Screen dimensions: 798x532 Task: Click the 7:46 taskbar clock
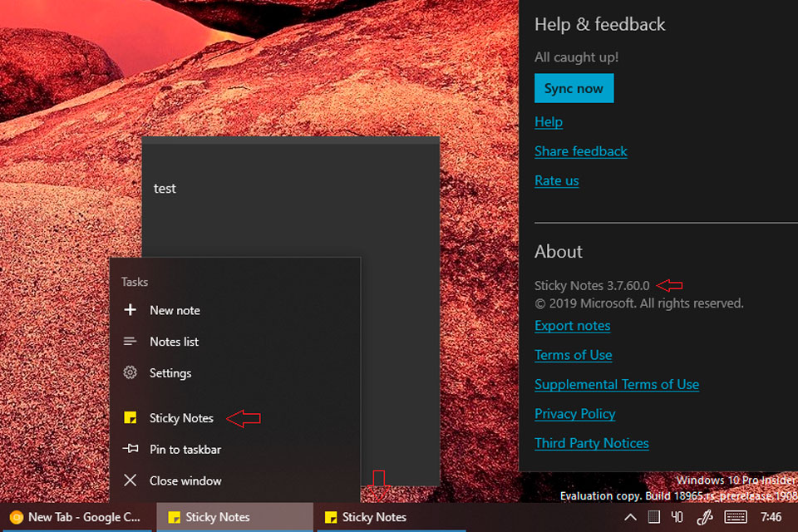click(771, 517)
